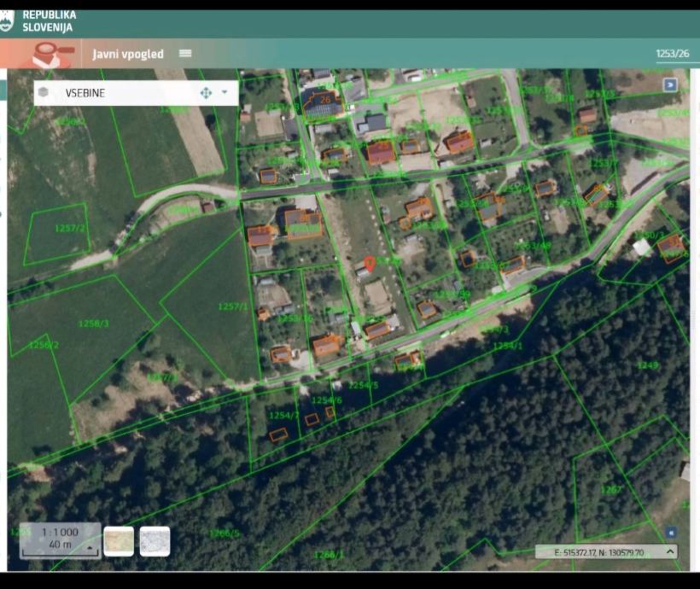Select parcel 1254/7 on the map
700x589 pixels.
[283, 416]
